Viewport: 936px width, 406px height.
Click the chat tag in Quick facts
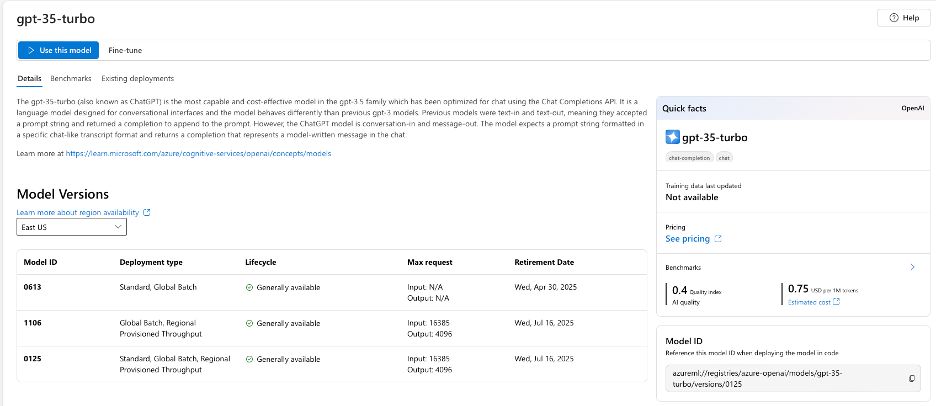pos(724,158)
